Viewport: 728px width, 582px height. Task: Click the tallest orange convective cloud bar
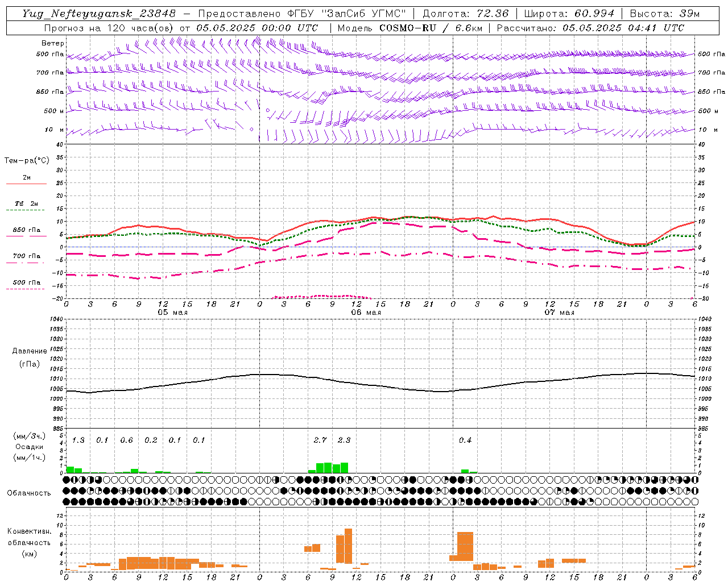pyautogui.click(x=348, y=546)
